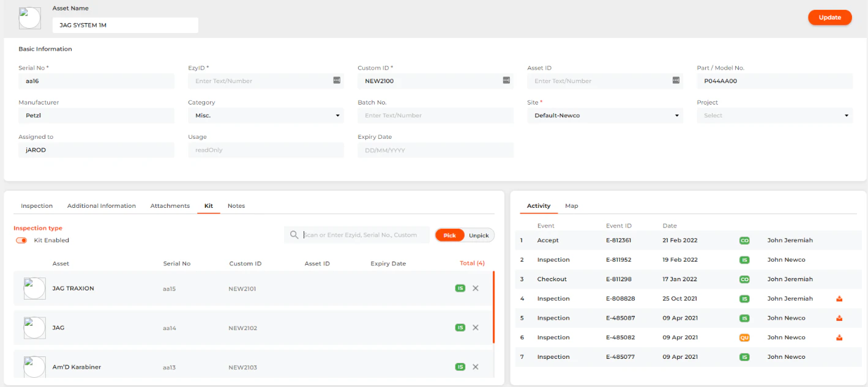Image resolution: width=868 pixels, height=387 pixels.
Task: Switch to the Attachments tab
Action: point(170,206)
